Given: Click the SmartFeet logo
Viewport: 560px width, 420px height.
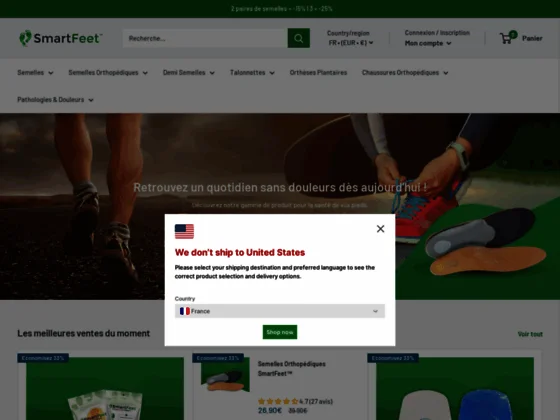Looking at the screenshot, I should point(61,38).
